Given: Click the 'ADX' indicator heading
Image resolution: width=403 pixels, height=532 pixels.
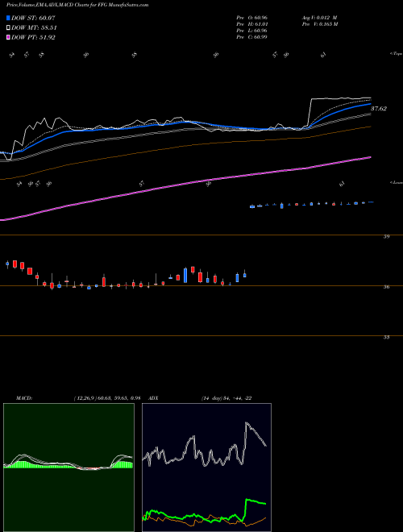Looking at the screenshot, I should tap(154, 398).
